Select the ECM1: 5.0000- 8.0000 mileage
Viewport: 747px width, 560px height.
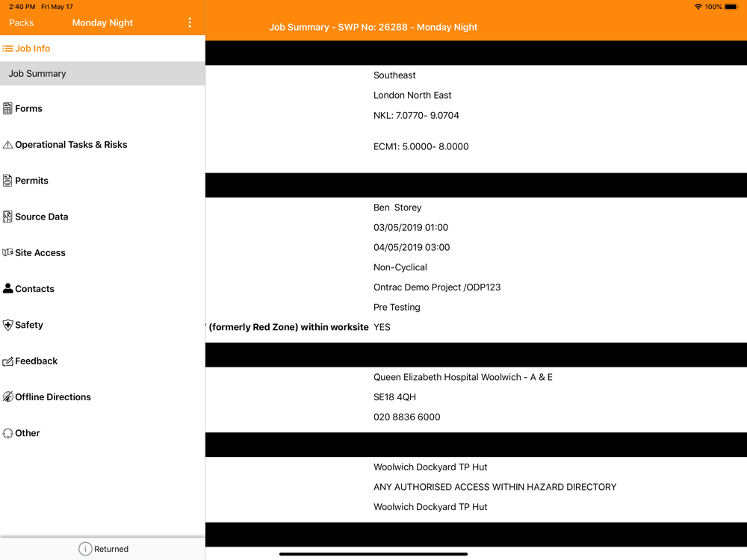421,146
